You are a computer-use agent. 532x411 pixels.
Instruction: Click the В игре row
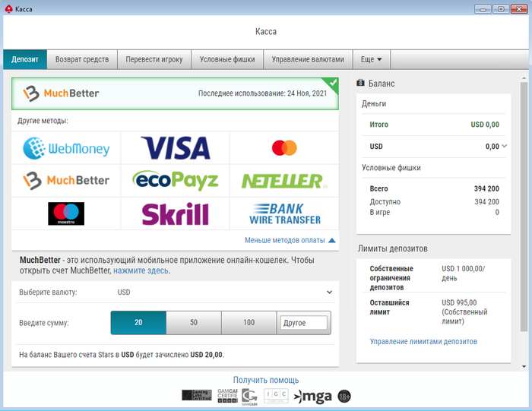click(x=434, y=212)
